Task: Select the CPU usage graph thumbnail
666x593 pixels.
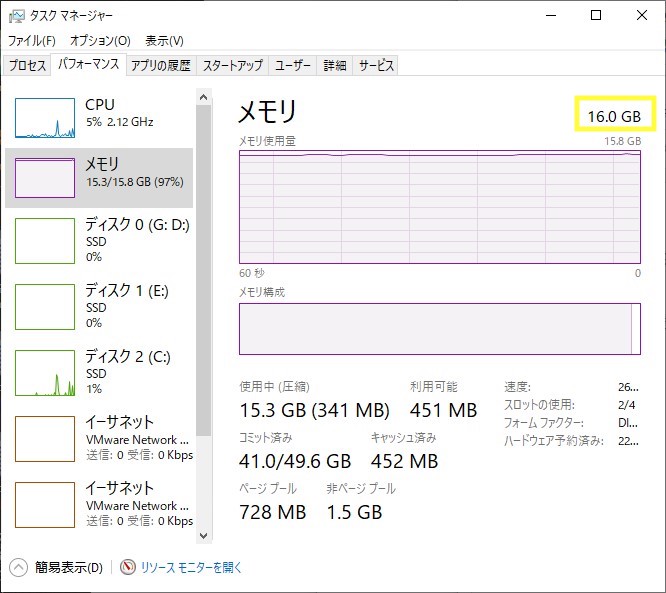Action: [x=45, y=118]
